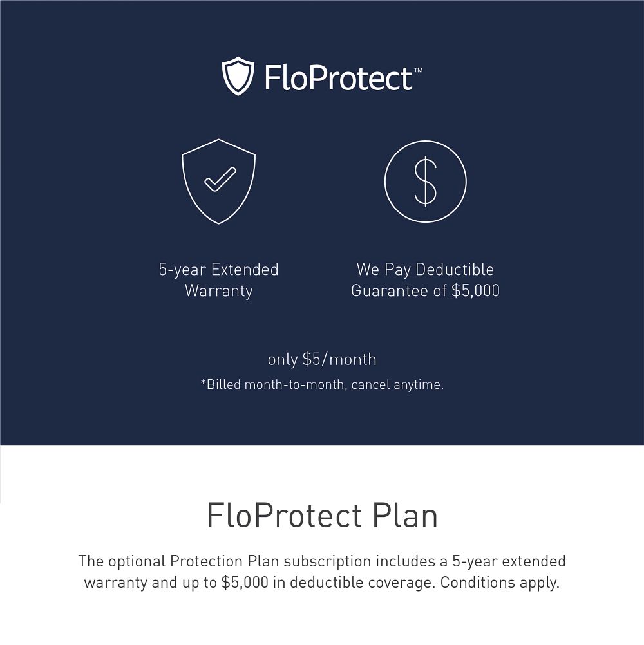The height and width of the screenshot is (645, 644).
Task: Click the word 'Warranty' under the shield
Action: 219,290
